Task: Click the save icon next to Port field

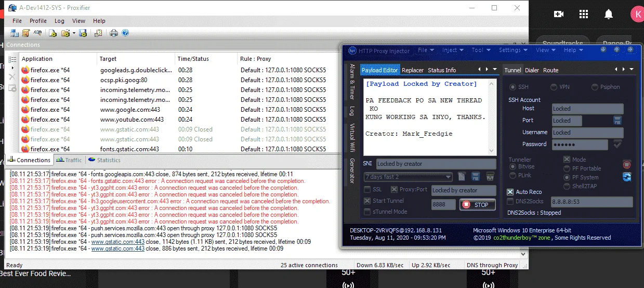Action: coord(617,120)
